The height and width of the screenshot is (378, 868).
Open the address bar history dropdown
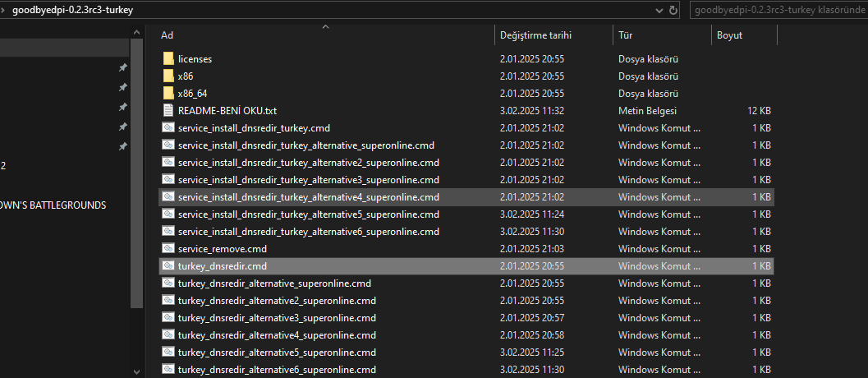click(x=659, y=10)
